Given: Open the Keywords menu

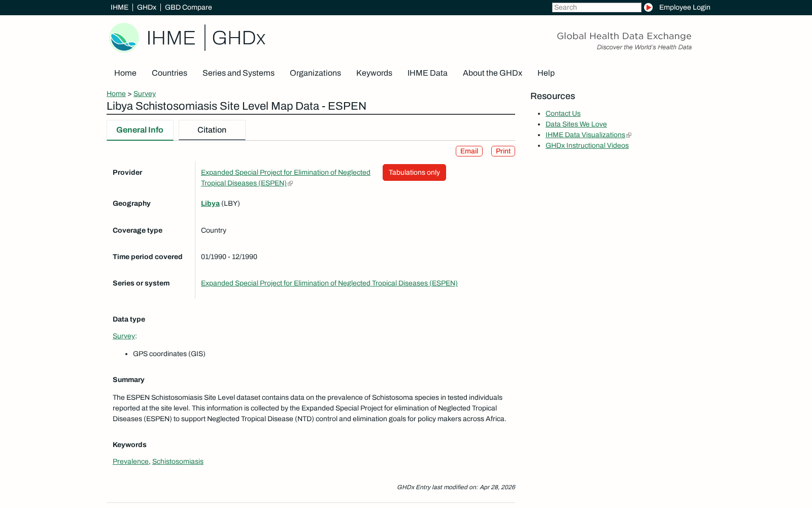Looking at the screenshot, I should click(x=374, y=73).
